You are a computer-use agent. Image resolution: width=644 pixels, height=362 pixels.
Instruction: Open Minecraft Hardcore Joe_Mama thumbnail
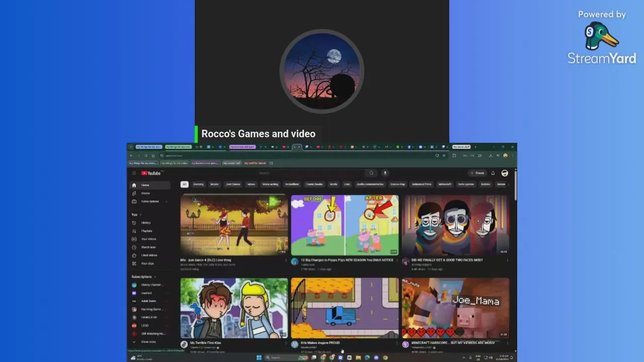(x=455, y=308)
